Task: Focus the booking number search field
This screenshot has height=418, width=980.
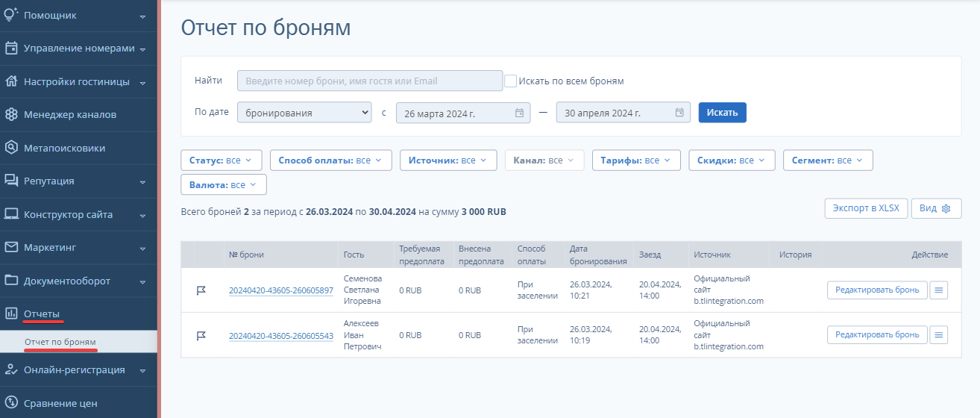Action: 370,81
